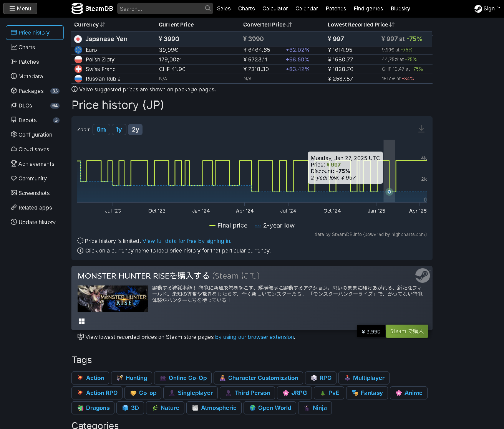Click the Russian Ruble currency name
The height and width of the screenshot is (429, 504).
(x=103, y=79)
